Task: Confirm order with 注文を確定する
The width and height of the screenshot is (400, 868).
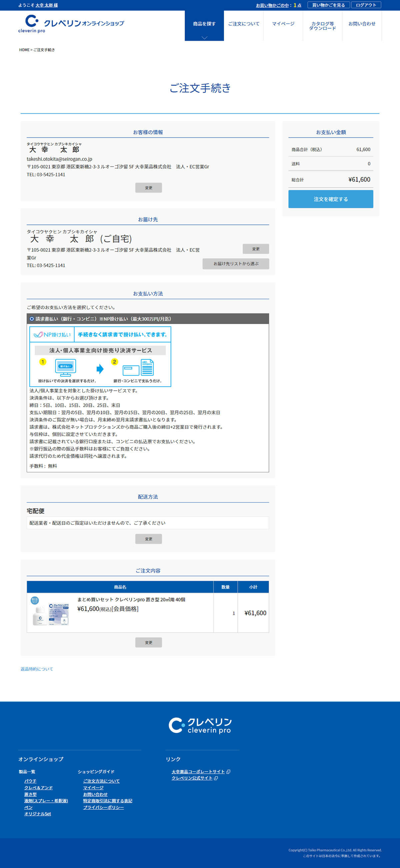Action: (x=331, y=199)
